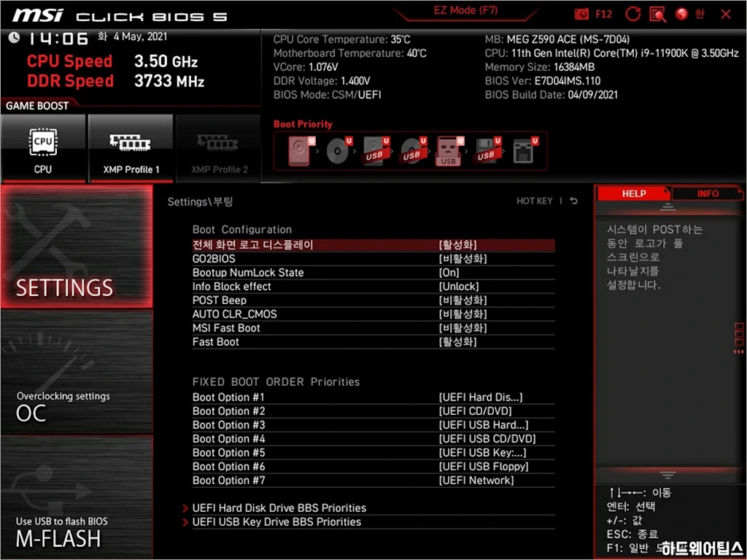Image resolution: width=747 pixels, height=560 pixels.
Task: Select USB hard disk boot priority icon
Action: point(376,151)
